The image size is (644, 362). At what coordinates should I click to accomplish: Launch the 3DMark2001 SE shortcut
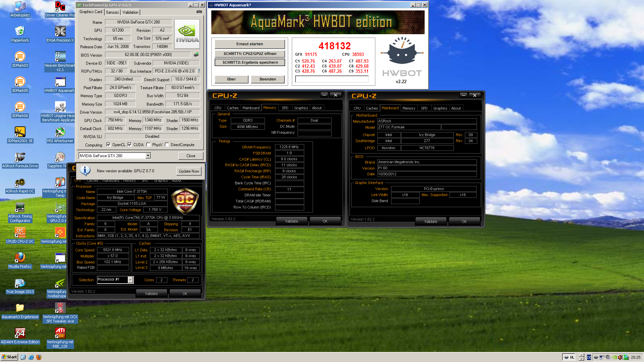pyautogui.click(x=20, y=135)
